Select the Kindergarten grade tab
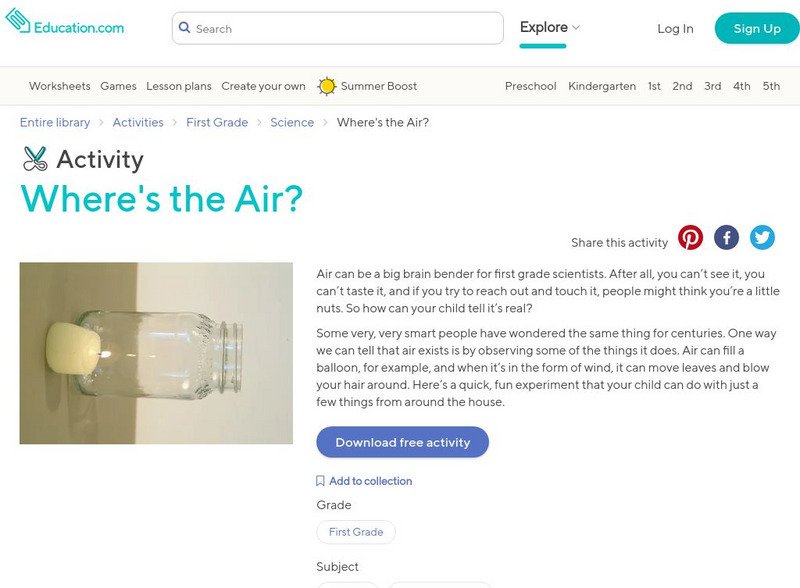The height and width of the screenshot is (588, 800). coord(602,86)
